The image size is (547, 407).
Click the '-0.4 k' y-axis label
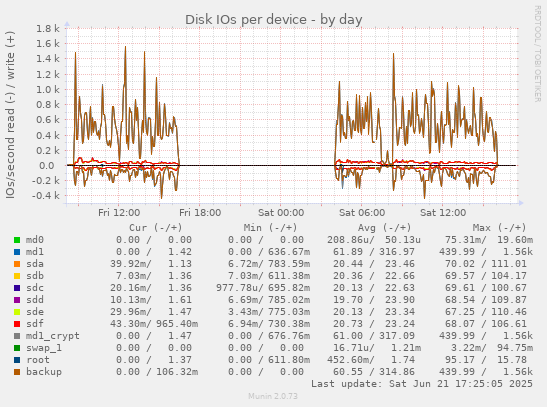45,196
